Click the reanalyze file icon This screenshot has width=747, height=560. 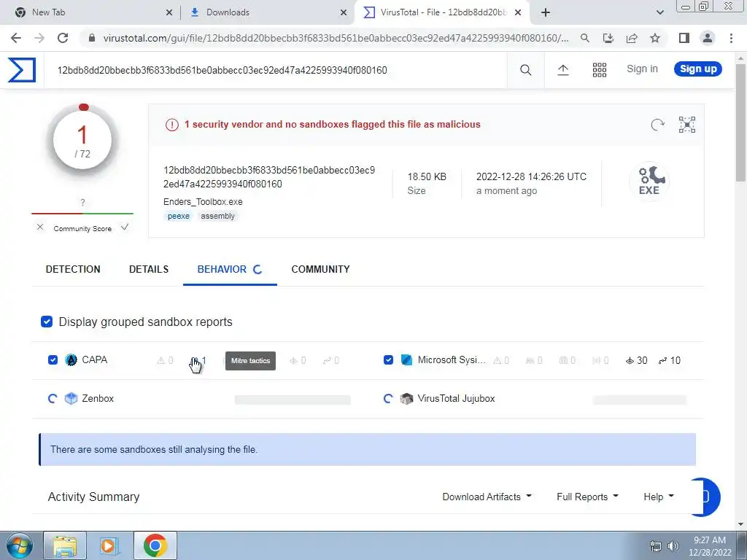point(657,125)
